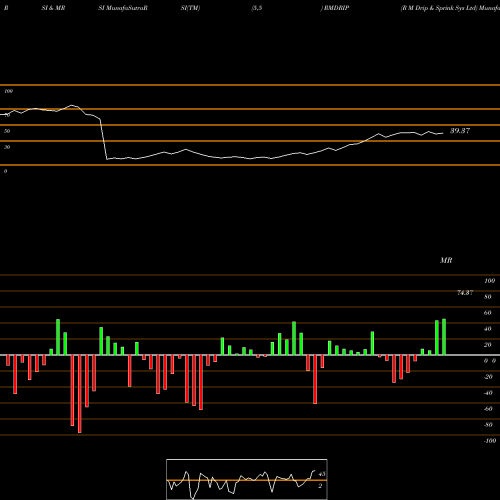Viewport: 500px width, 500px height.
Task: Click the SI & MR header text
Action: click(53, 8)
